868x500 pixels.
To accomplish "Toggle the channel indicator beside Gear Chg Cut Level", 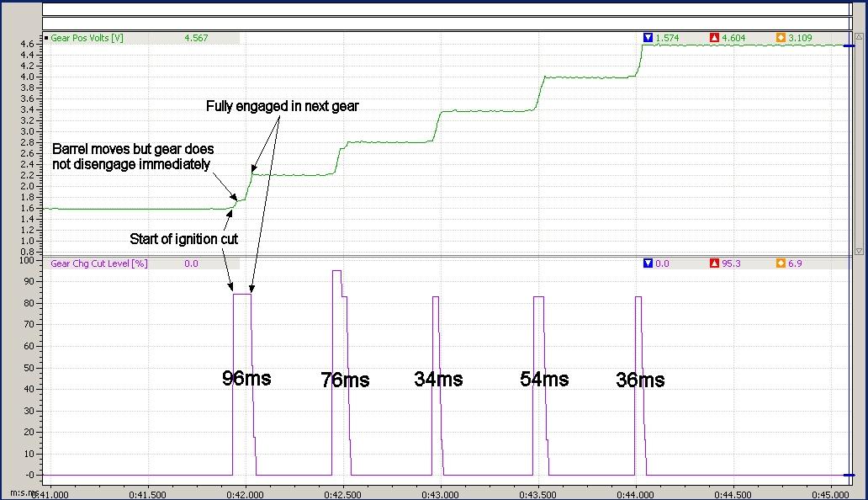I will pyautogui.click(x=46, y=263).
